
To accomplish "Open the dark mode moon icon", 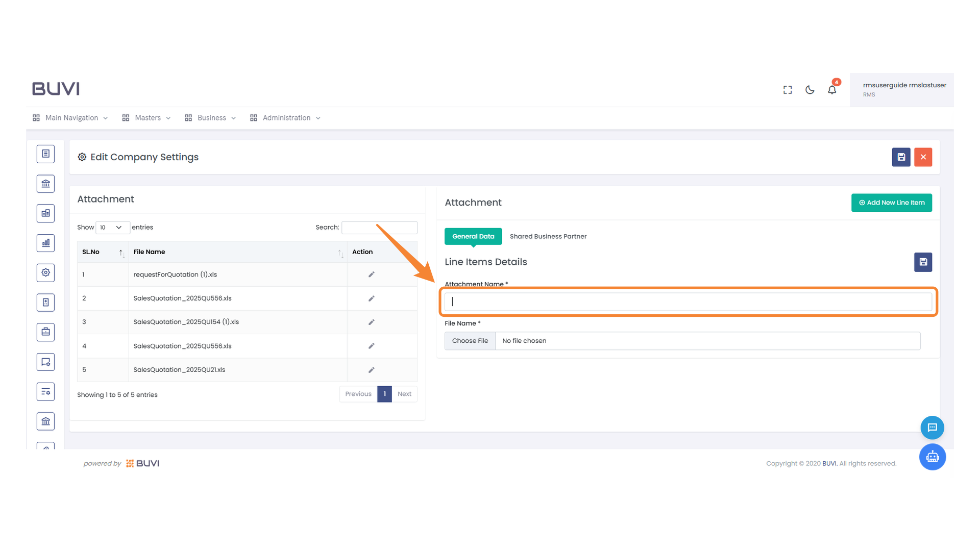I will click(x=810, y=90).
